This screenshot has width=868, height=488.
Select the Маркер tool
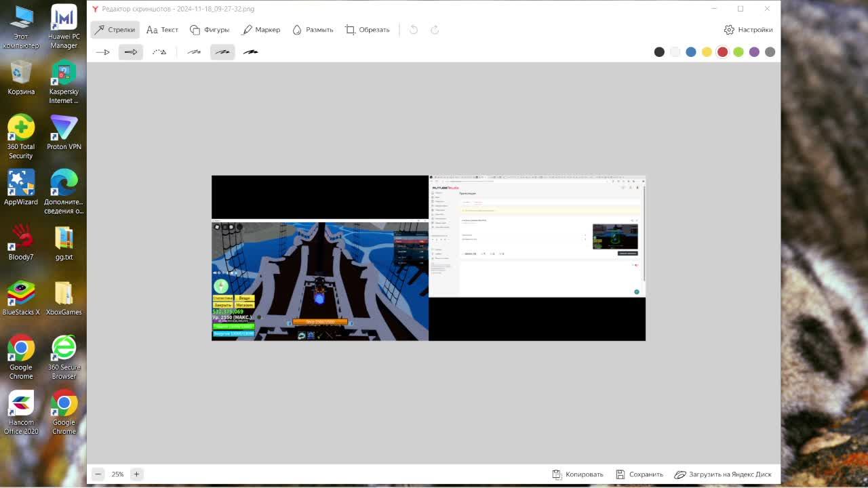[x=261, y=30]
